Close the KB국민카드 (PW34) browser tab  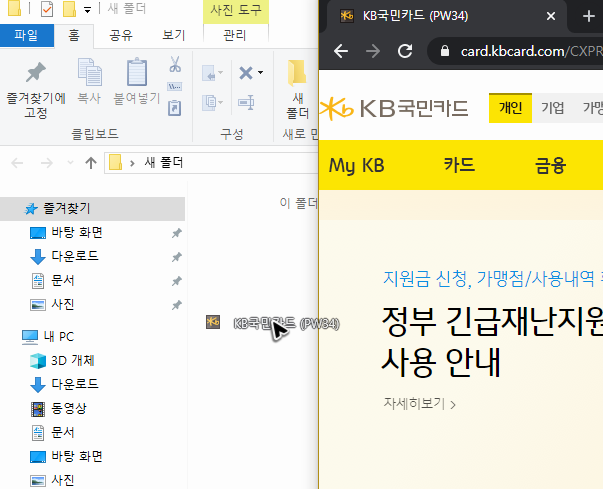tap(551, 16)
